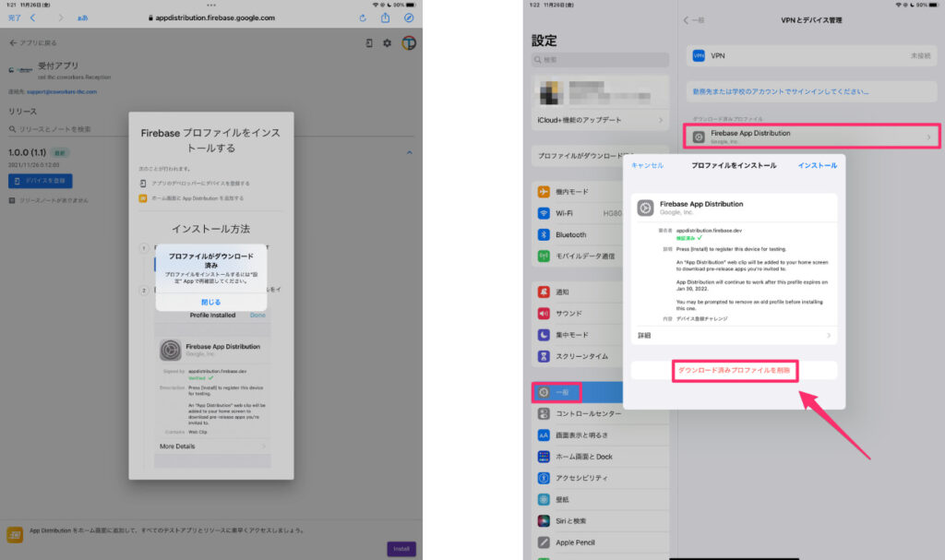Open the 集中モード moon icon
The height and width of the screenshot is (560, 945).
(x=544, y=335)
